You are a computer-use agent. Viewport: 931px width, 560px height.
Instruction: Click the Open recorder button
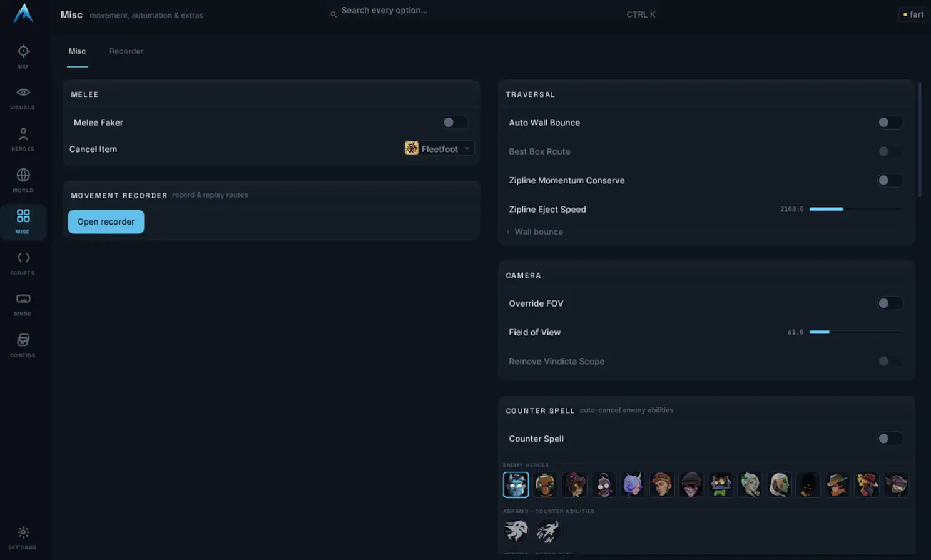106,221
